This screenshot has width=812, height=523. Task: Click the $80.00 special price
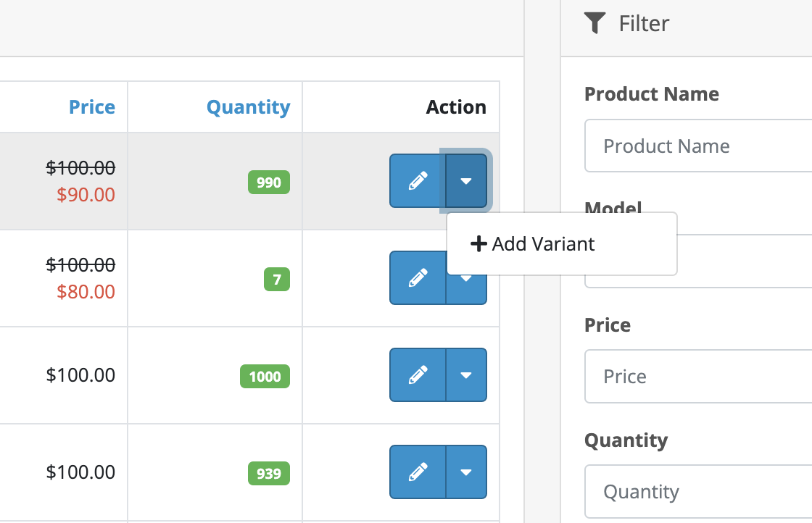(86, 292)
